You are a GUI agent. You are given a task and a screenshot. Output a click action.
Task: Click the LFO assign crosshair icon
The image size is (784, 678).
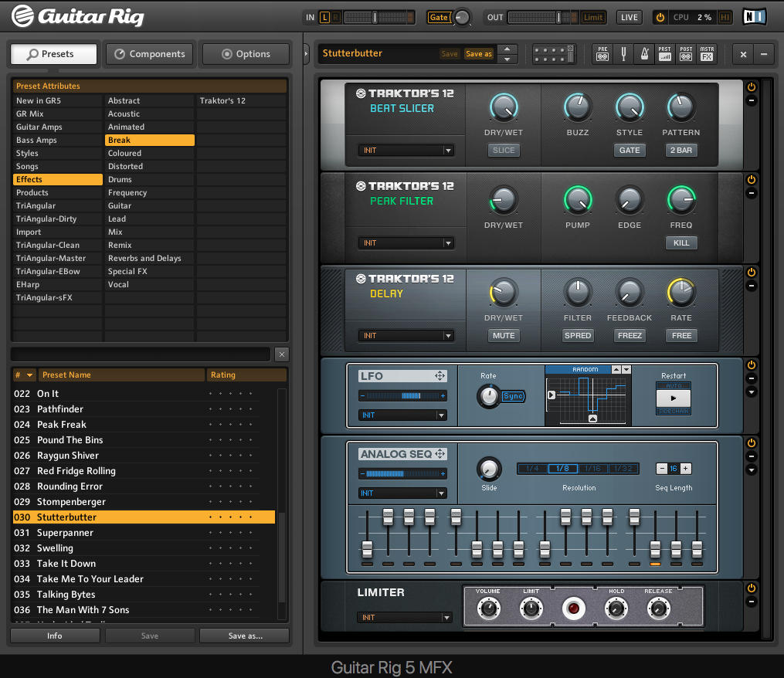(440, 375)
